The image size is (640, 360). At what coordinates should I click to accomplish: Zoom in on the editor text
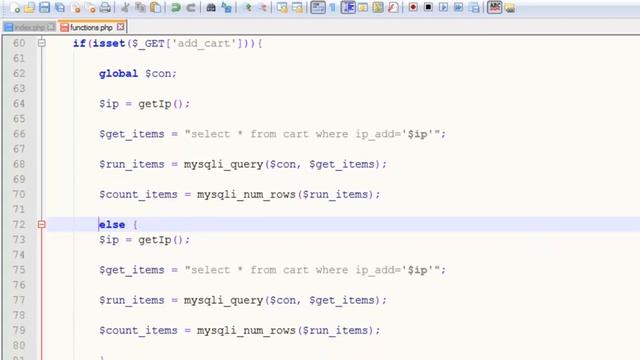(x=248, y=7)
